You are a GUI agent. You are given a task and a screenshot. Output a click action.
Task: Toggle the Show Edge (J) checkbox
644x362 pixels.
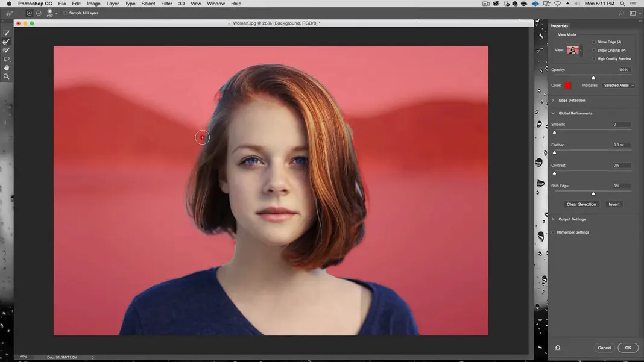pyautogui.click(x=593, y=42)
